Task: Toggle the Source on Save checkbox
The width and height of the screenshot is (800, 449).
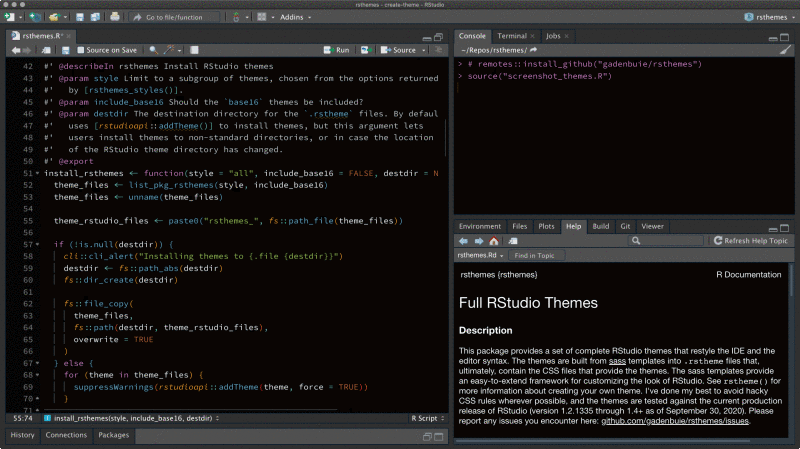Action: click(x=81, y=50)
